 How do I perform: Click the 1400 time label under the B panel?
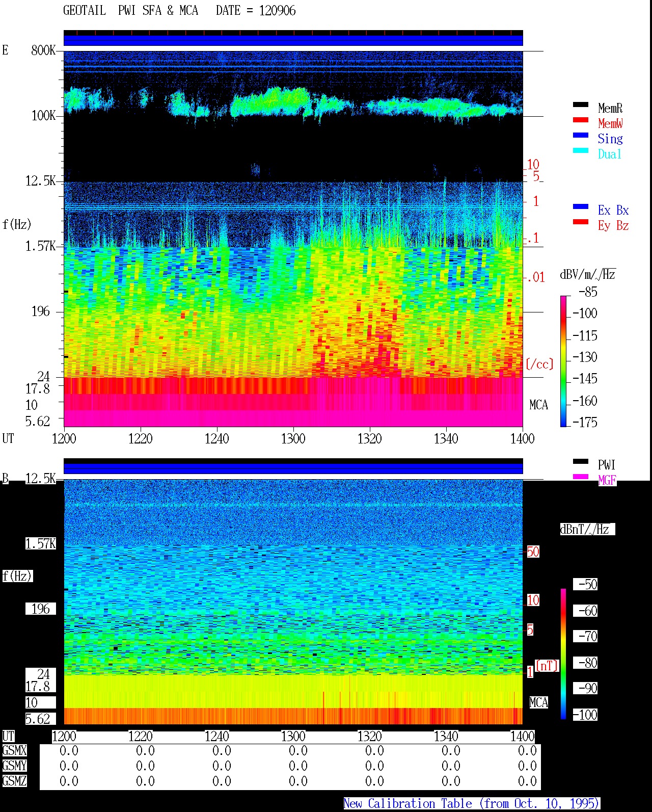click(x=522, y=736)
